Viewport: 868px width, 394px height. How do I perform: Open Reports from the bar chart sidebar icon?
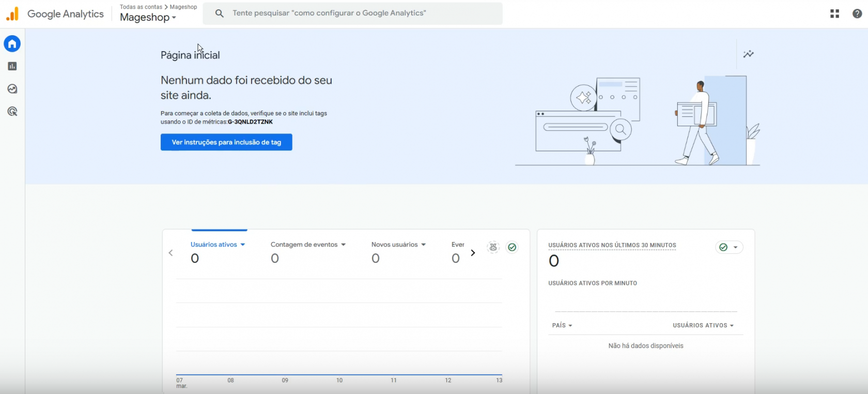[x=12, y=66]
